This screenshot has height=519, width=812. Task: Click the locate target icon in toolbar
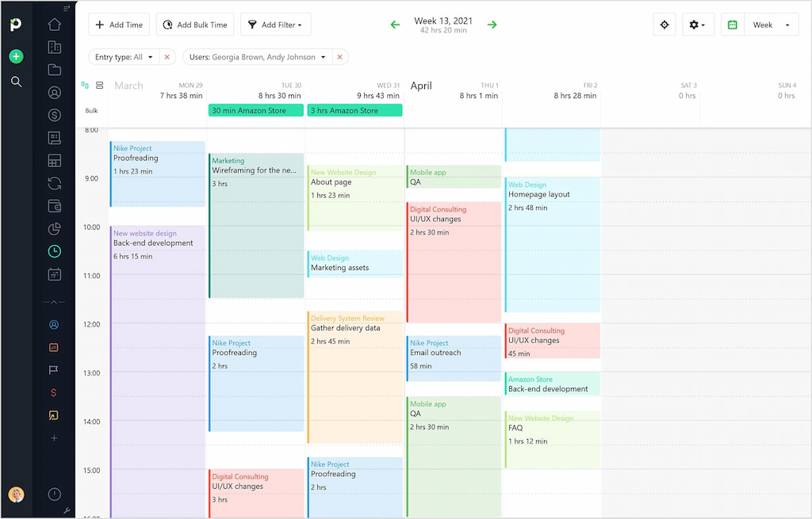click(x=664, y=25)
